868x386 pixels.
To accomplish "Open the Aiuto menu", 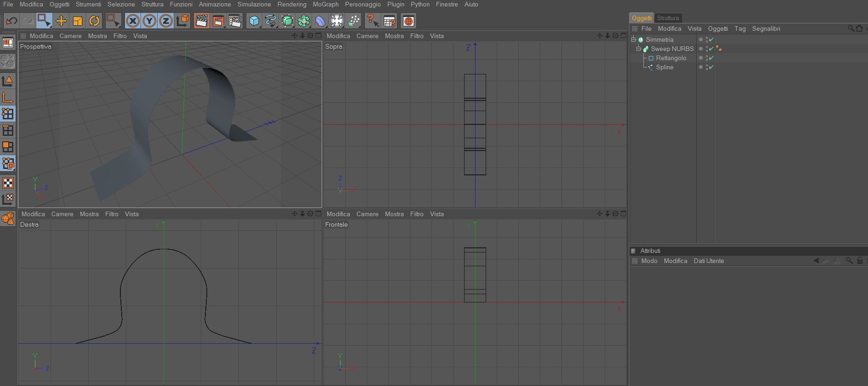I will [471, 4].
